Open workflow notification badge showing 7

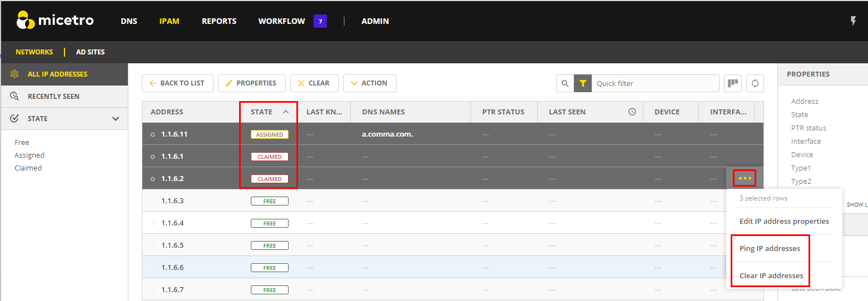[x=320, y=21]
